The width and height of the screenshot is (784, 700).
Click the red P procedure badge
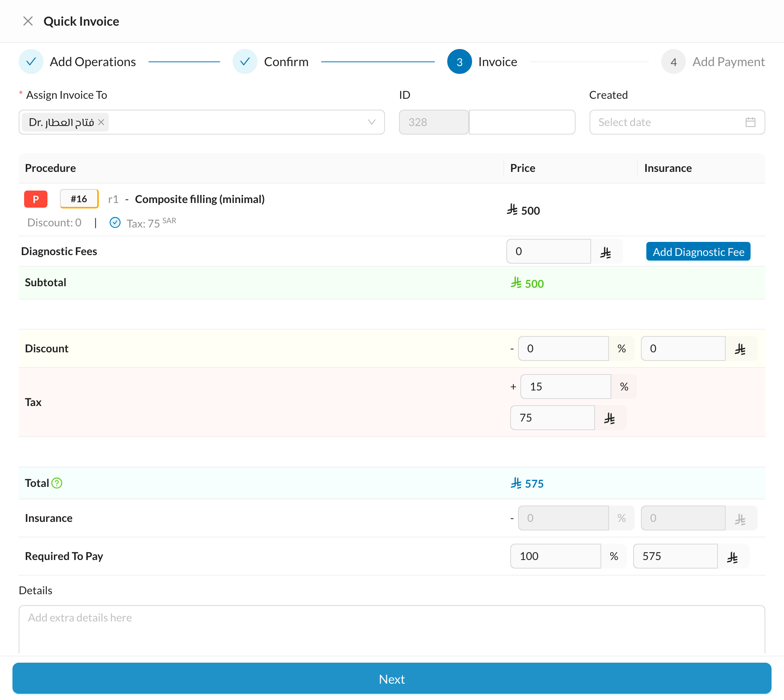pos(36,199)
